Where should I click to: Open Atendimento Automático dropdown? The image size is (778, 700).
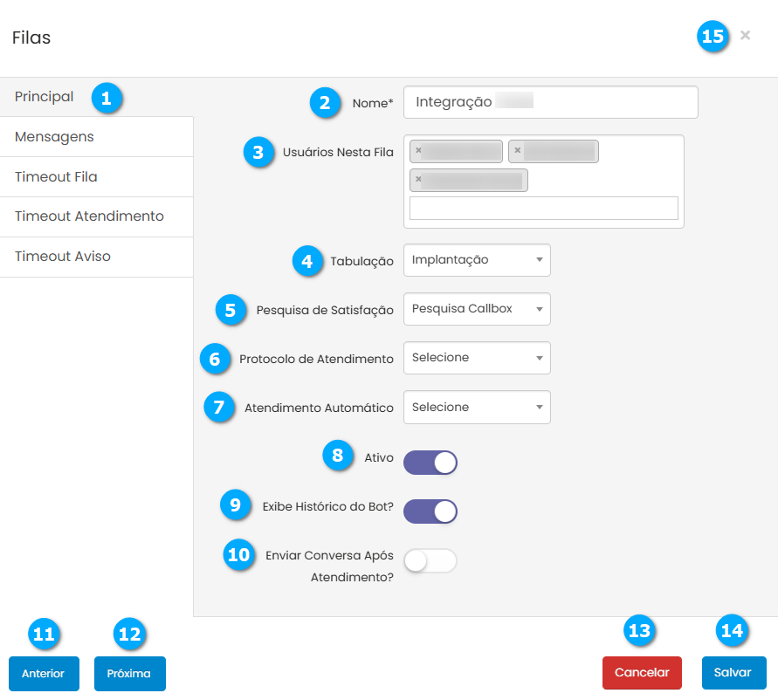click(477, 408)
